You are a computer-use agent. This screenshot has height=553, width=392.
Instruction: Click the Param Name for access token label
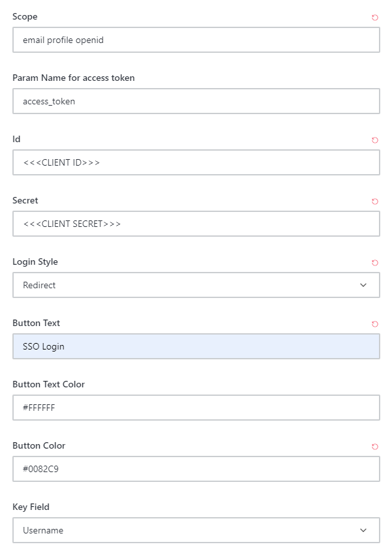pos(74,78)
